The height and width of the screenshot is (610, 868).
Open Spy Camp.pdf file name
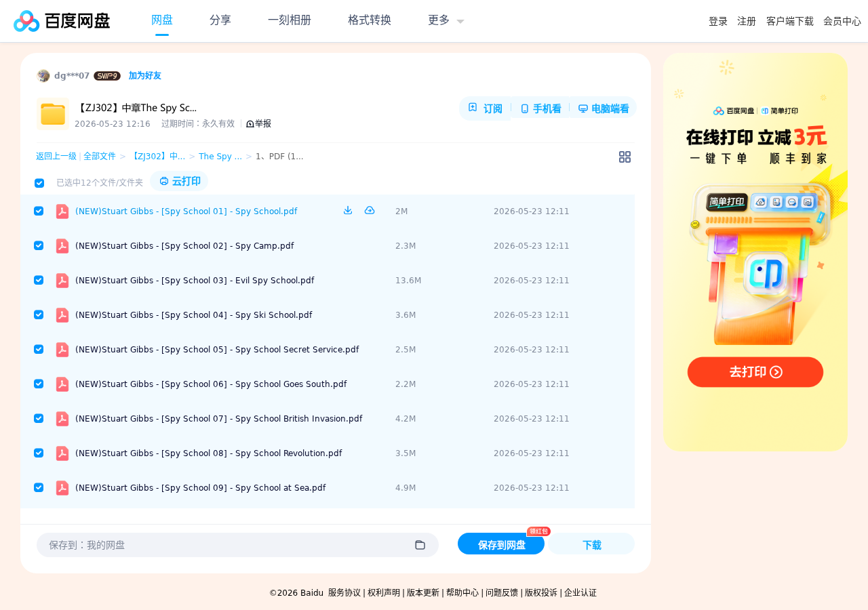coord(184,246)
